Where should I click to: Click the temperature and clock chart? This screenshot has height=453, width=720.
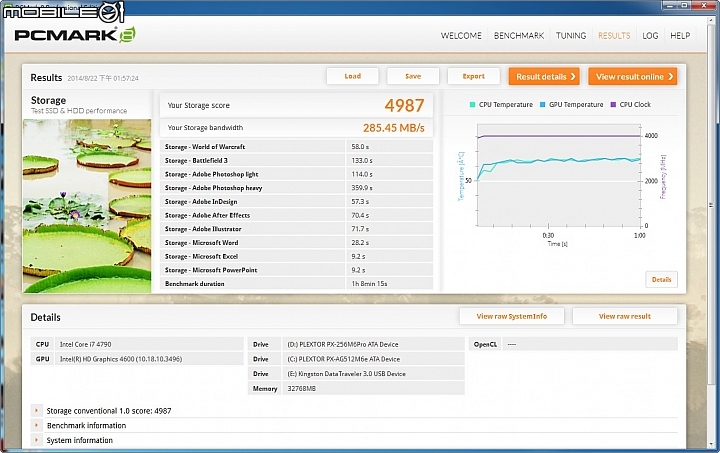tap(559, 175)
